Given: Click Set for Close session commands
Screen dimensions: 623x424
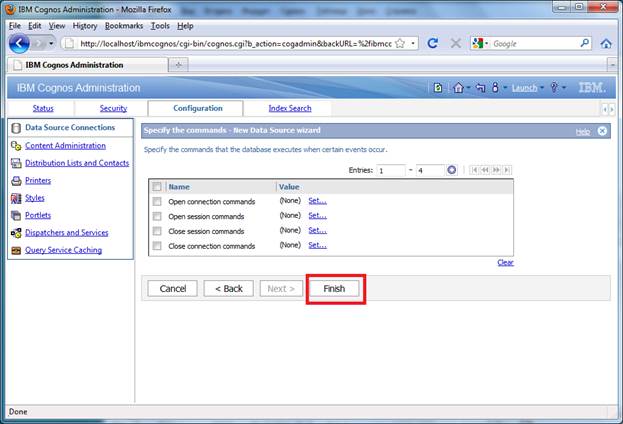Looking at the screenshot, I should click(317, 230).
